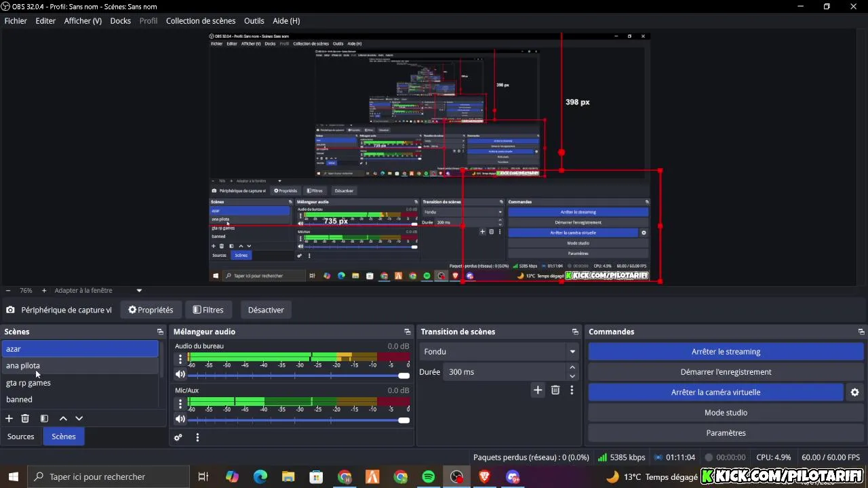This screenshot has width=868, height=488.
Task: Open Collection de scènes menu
Action: point(201,21)
